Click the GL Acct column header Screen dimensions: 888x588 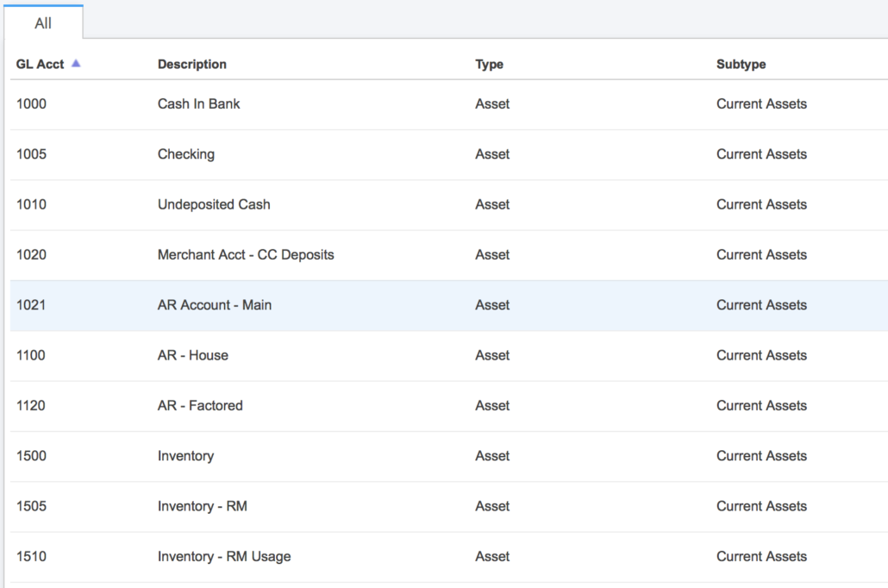coord(39,64)
